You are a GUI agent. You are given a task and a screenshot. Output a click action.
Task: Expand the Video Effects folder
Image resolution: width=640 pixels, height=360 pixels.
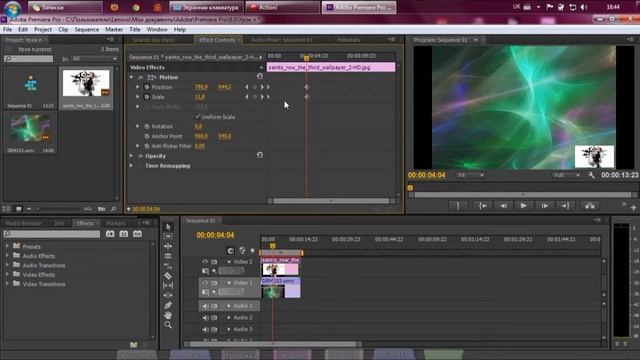click(x=7, y=275)
